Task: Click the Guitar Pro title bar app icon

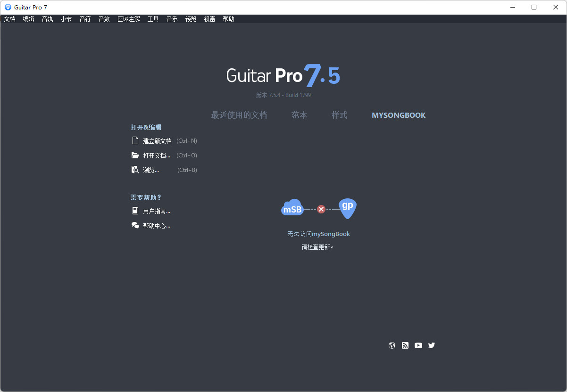Action: pos(8,7)
